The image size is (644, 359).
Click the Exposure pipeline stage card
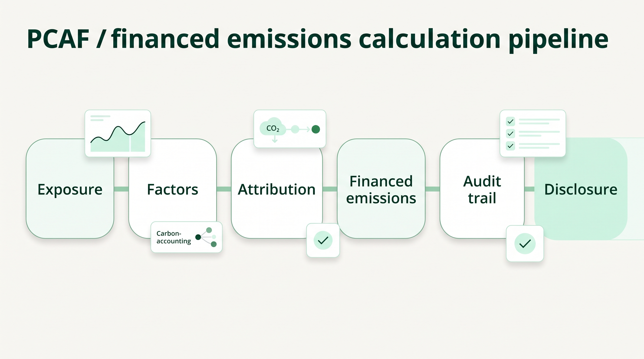(x=70, y=189)
